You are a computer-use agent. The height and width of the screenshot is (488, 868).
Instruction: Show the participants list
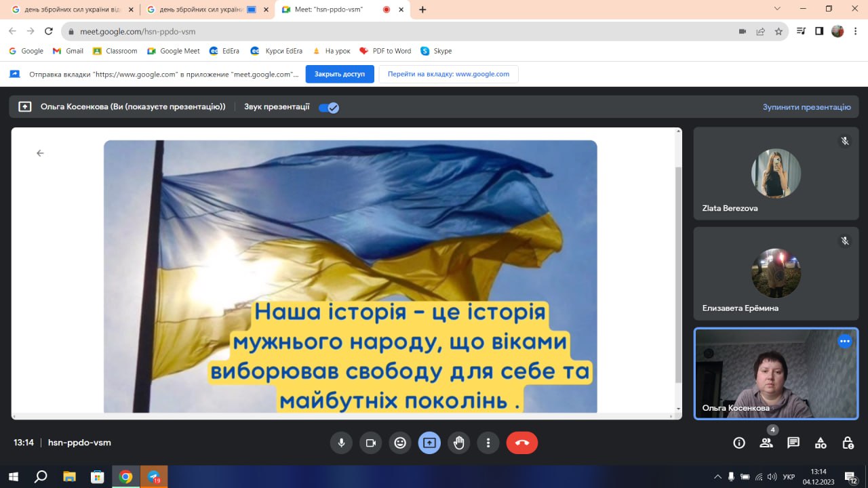(x=766, y=443)
